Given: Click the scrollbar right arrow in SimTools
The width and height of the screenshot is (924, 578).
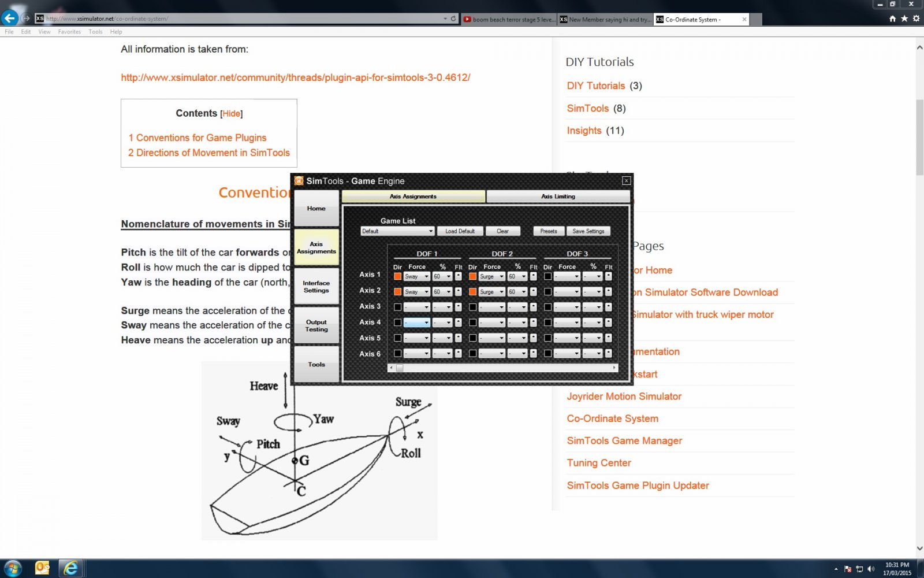Looking at the screenshot, I should tap(614, 368).
